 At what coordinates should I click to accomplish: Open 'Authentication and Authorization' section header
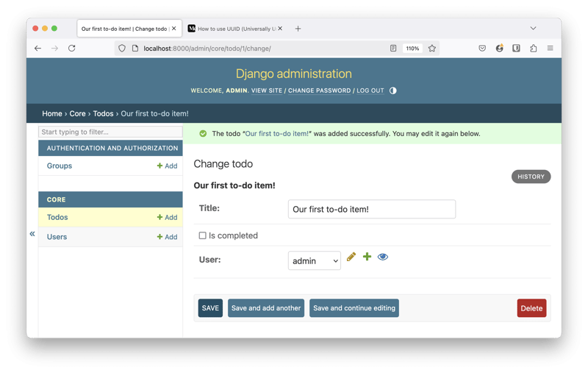tap(112, 148)
